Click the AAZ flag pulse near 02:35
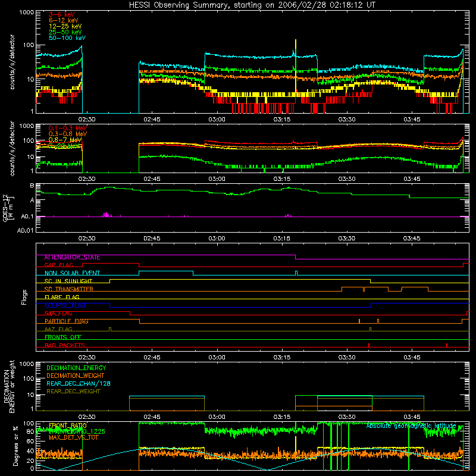Screen dimensions: 476x476 [110, 329]
